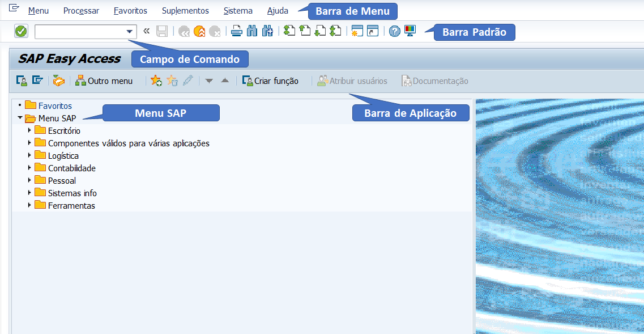Collapse command field with double-chevron icon

[146, 31]
